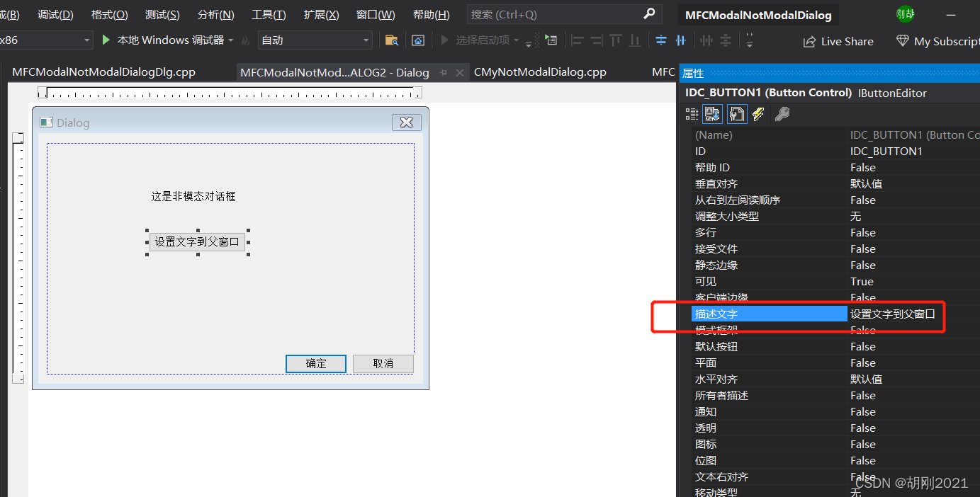The height and width of the screenshot is (497, 980).
Task: Open the 窗口(W) menu
Action: tap(376, 15)
